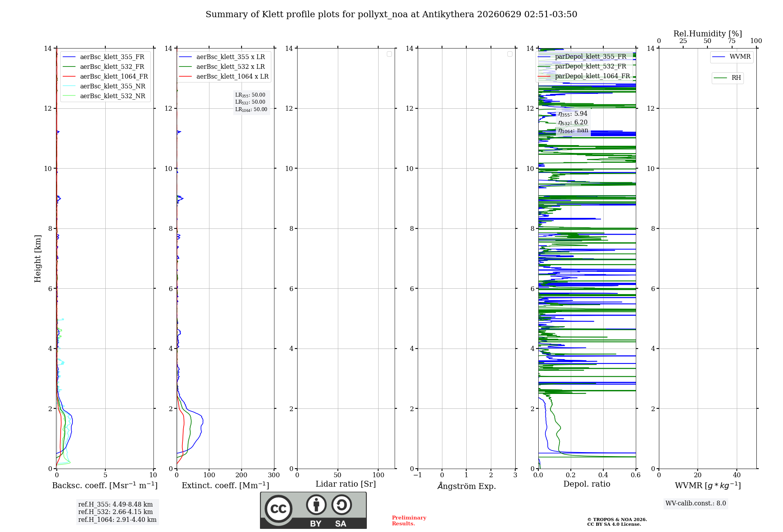The height and width of the screenshot is (532, 783).
Task: Select the aerBsc_klett_355_FR legend entry
Action: (x=104, y=57)
